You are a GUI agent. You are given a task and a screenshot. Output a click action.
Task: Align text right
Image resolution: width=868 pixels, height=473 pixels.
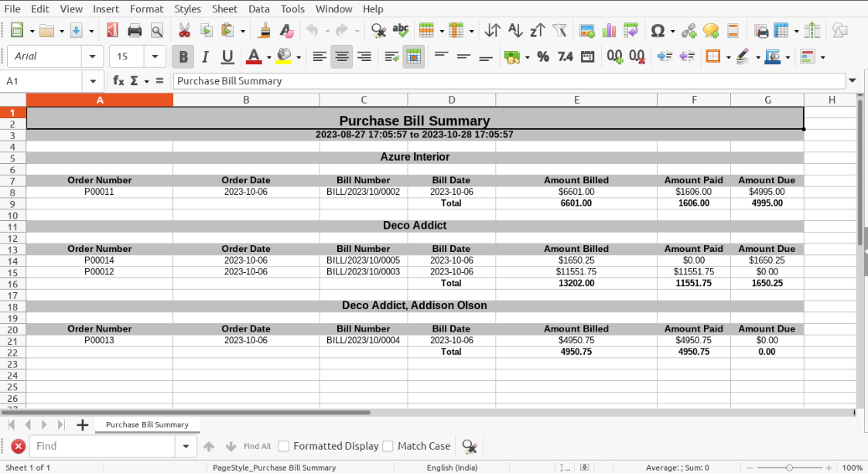[x=364, y=56]
